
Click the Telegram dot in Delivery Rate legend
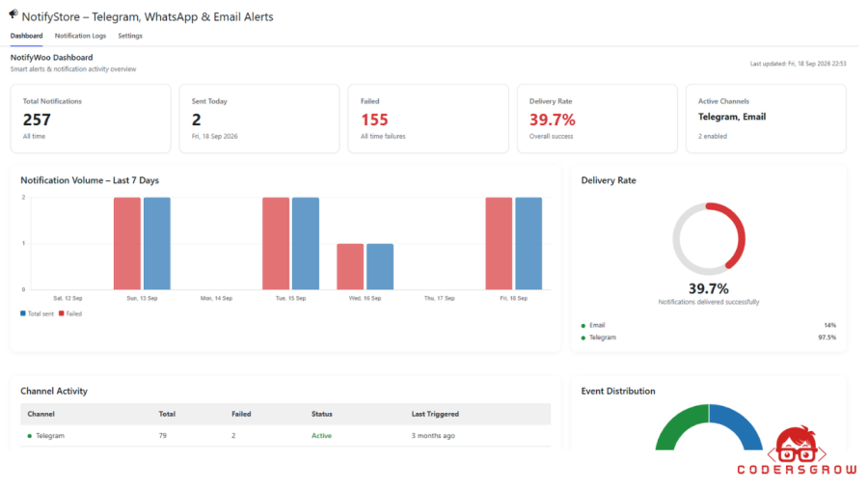pos(583,339)
